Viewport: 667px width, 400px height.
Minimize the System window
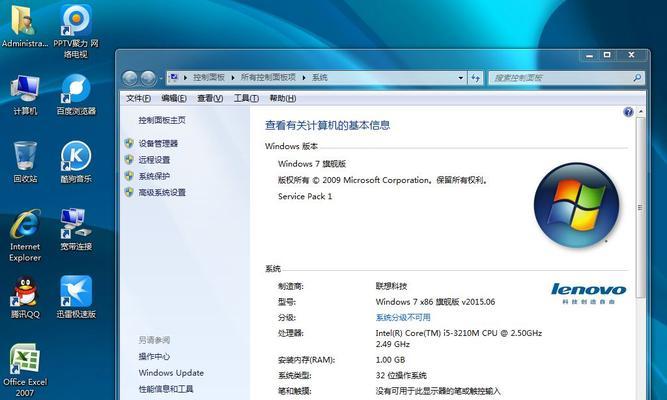click(x=589, y=55)
